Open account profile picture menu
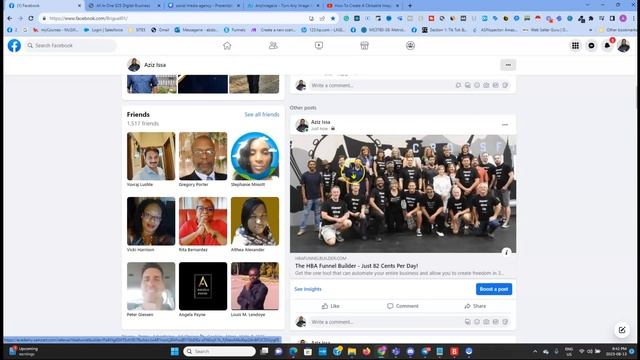The width and height of the screenshot is (640, 360). (x=623, y=46)
